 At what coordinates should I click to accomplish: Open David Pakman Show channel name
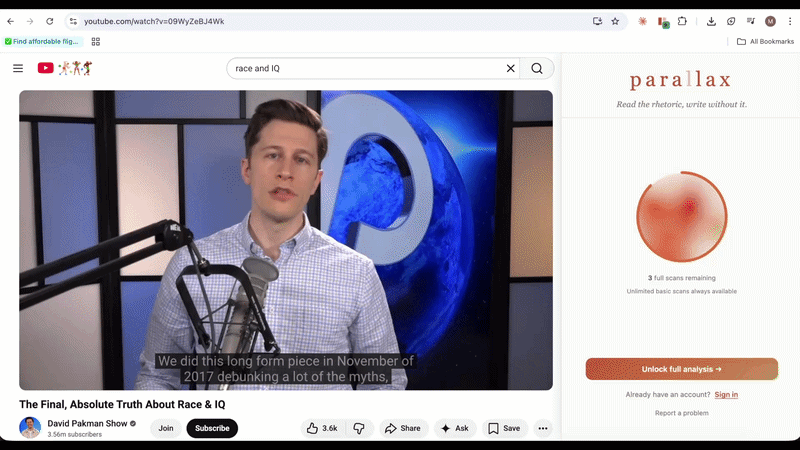click(x=87, y=423)
